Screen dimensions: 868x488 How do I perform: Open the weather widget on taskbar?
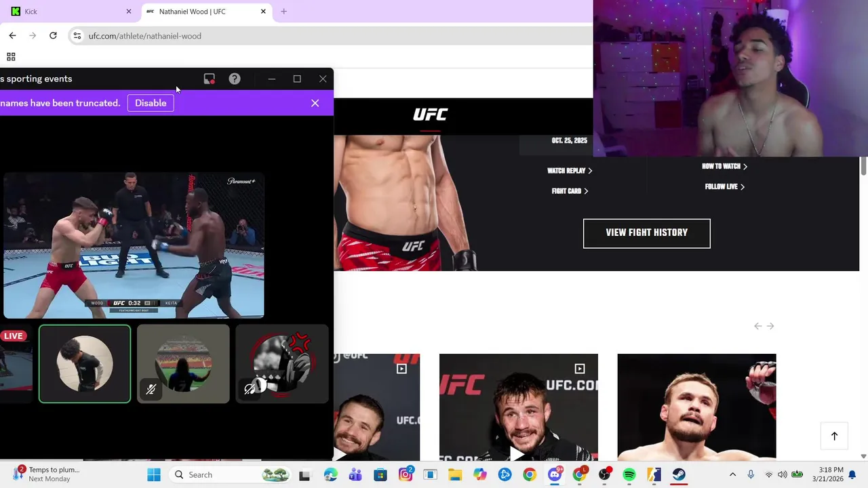47,474
